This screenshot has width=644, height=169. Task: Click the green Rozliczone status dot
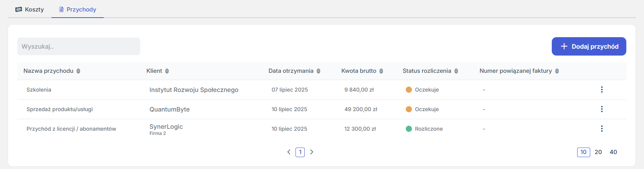point(409,129)
